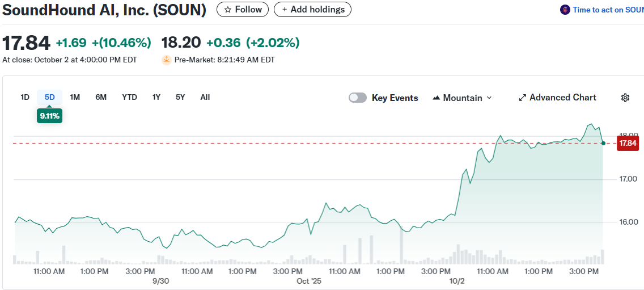
Task: Open the Advanced Chart view
Action: click(557, 98)
